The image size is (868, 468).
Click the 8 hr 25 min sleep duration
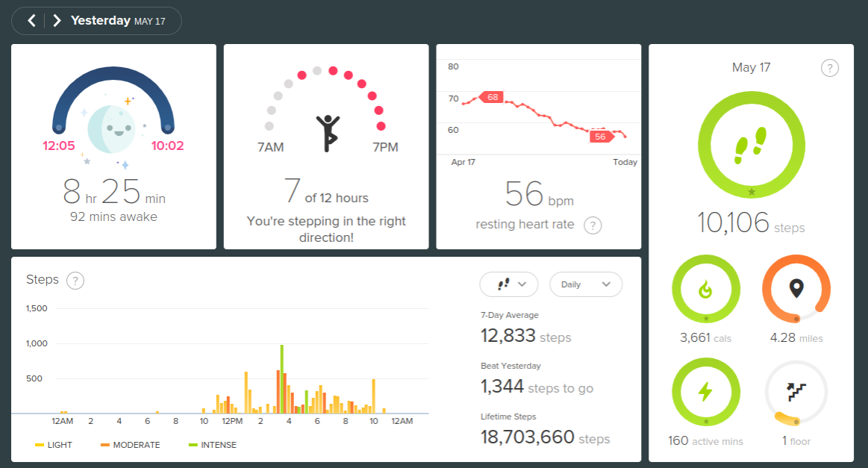114,192
